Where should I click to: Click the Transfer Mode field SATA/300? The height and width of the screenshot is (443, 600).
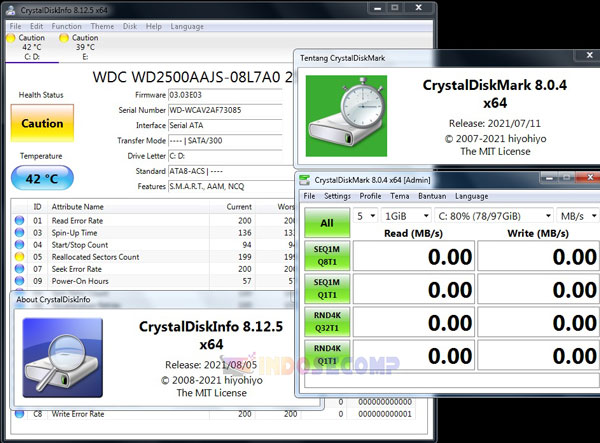pyautogui.click(x=225, y=141)
